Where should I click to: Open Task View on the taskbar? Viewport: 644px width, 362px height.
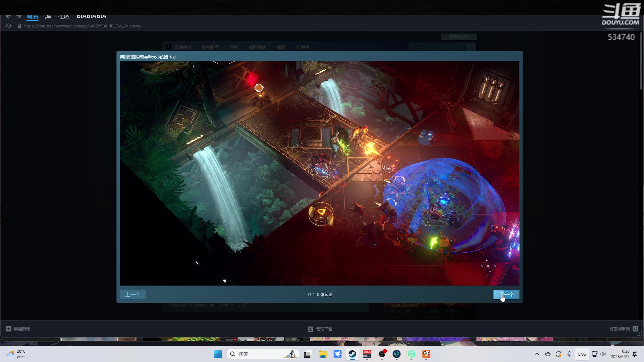308,354
